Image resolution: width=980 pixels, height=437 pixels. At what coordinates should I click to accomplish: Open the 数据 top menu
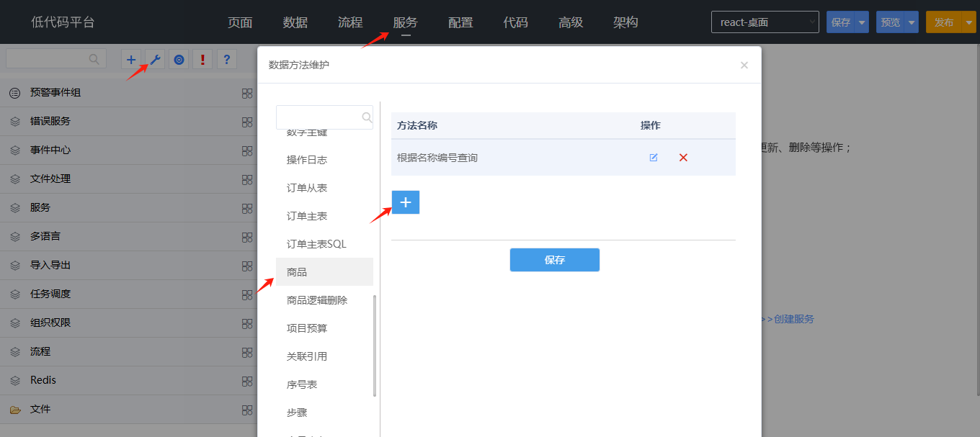coord(295,22)
